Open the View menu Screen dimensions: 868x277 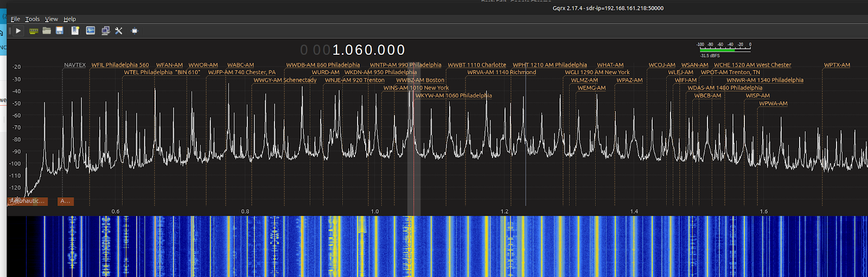52,19
